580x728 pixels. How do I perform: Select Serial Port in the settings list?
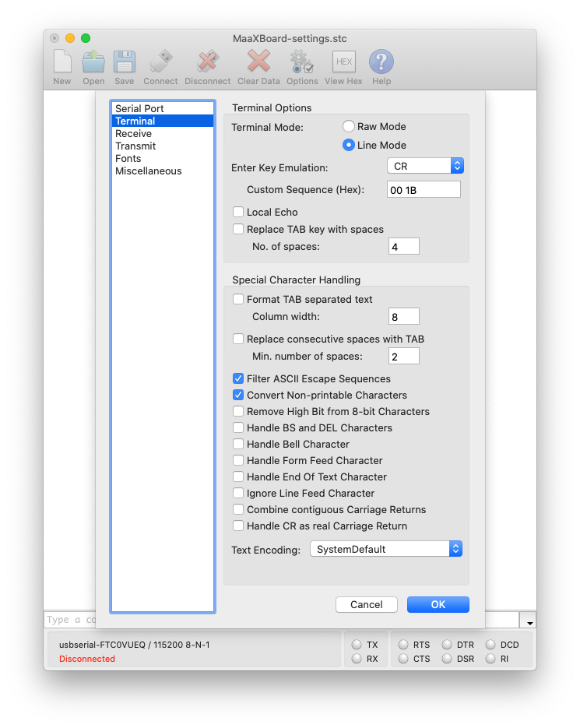163,108
